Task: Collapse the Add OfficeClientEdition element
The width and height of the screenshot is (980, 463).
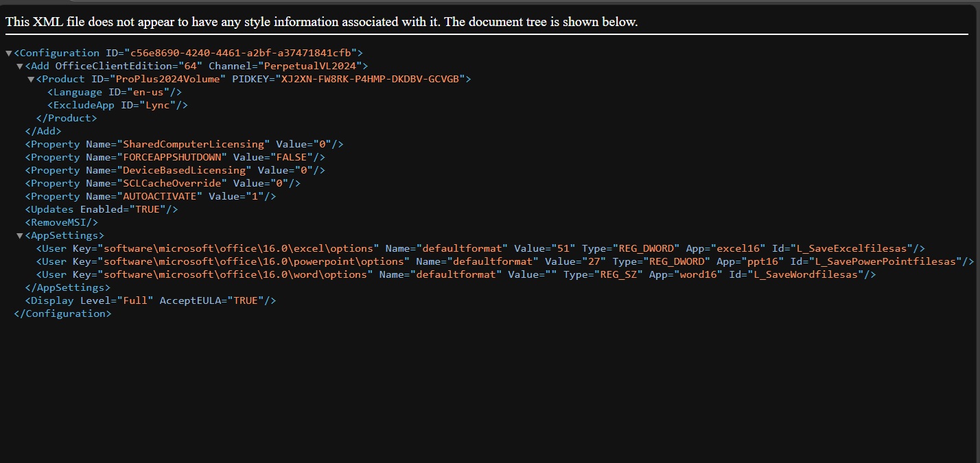Action: point(20,66)
